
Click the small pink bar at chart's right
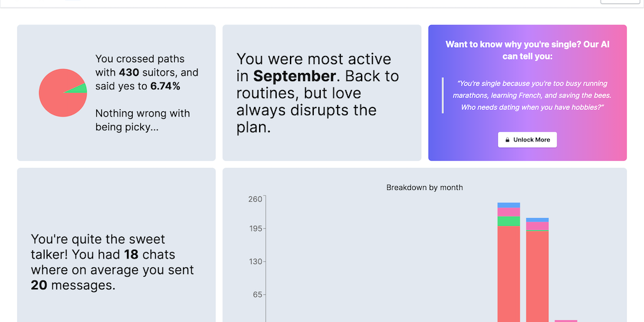566,321
